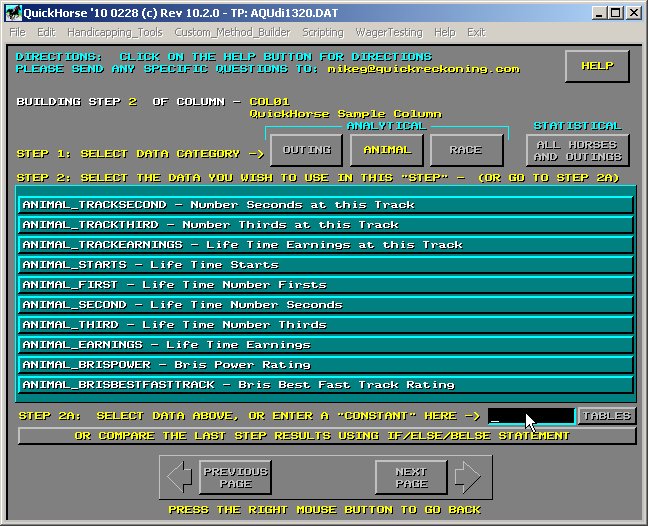This screenshot has height=526, width=648.
Task: Choose ANIMAL_STARTS Life Time Starts entry
Action: (326, 265)
